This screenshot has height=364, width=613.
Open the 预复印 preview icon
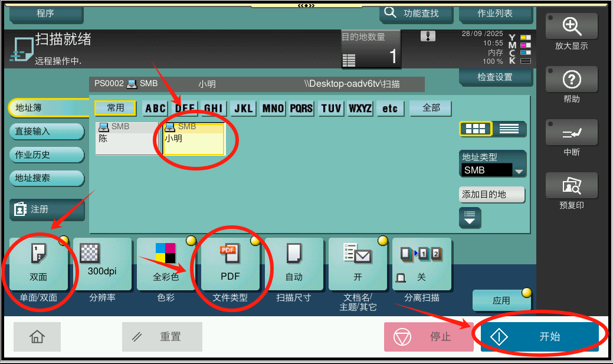[572, 185]
